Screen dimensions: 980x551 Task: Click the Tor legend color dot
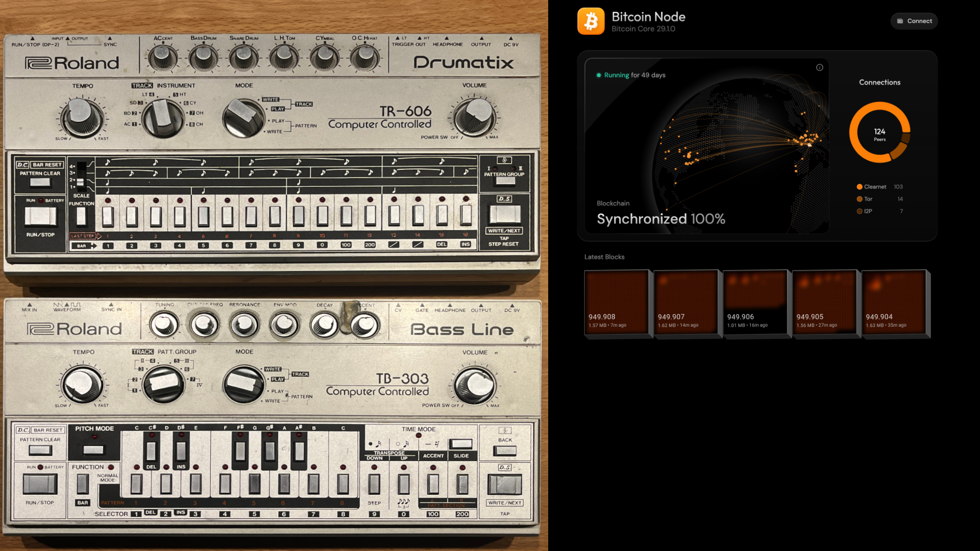860,199
